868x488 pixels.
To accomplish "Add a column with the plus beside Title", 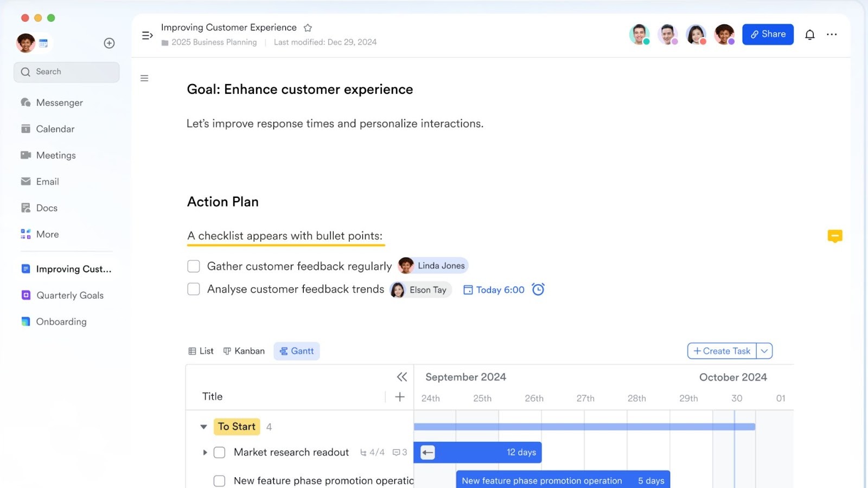I will 400,397.
